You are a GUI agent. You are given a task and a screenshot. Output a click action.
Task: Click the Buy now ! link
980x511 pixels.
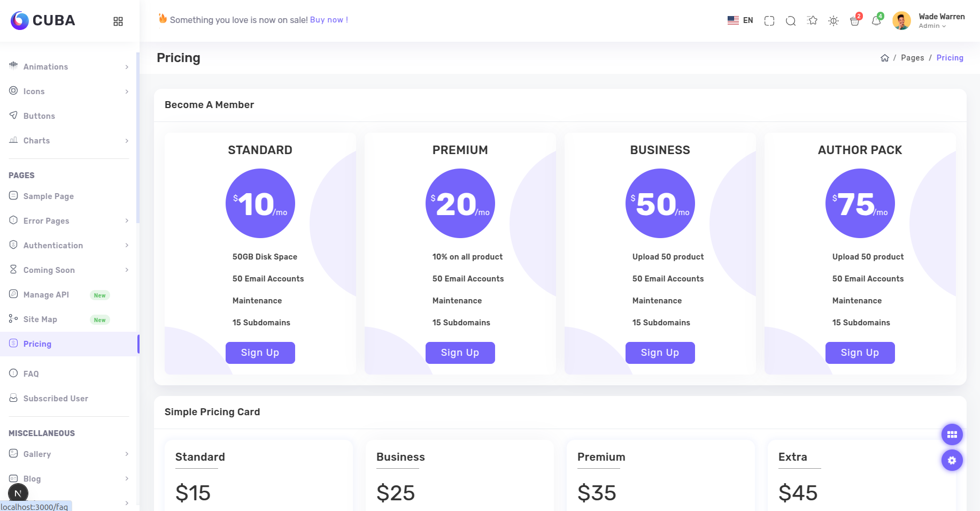point(329,20)
